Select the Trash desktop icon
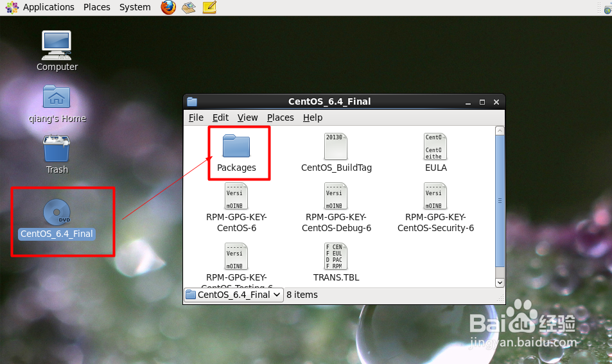 (57, 148)
